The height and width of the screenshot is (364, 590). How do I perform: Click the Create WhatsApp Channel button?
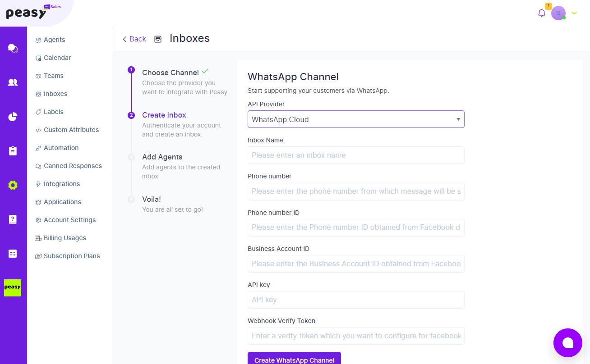[x=294, y=359]
